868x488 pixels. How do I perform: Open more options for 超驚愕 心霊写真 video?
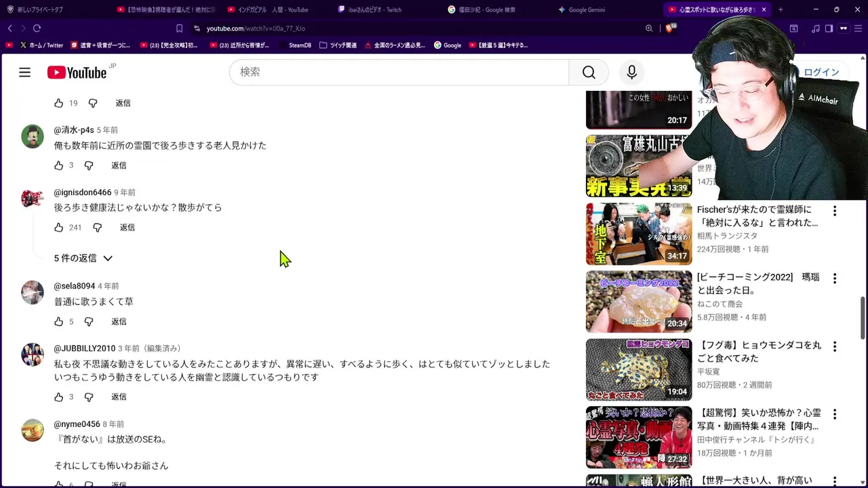tap(835, 414)
